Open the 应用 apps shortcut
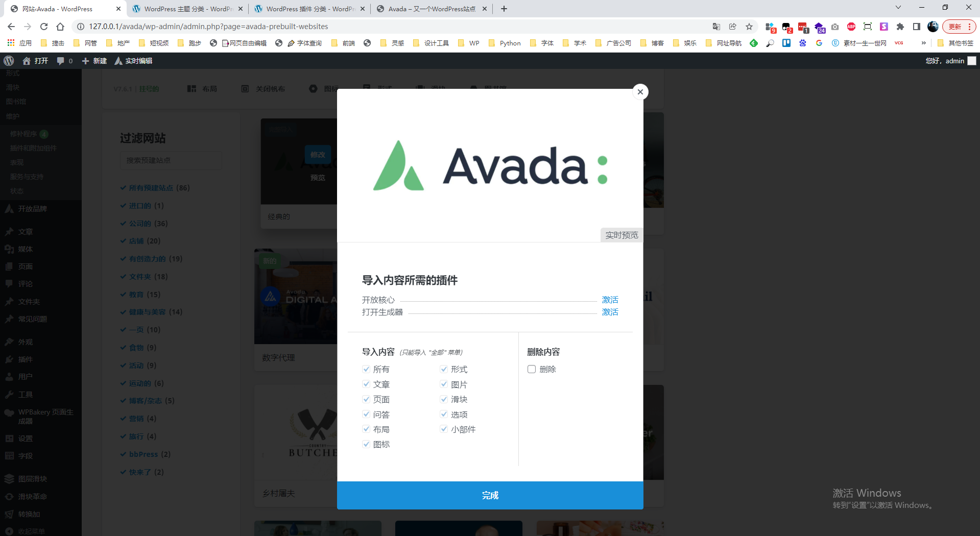This screenshot has width=980, height=536. 19,43
